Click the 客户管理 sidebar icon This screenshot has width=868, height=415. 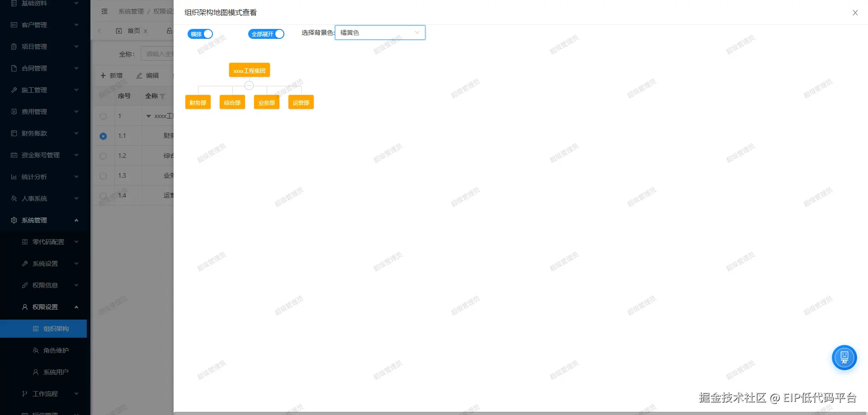click(x=14, y=25)
